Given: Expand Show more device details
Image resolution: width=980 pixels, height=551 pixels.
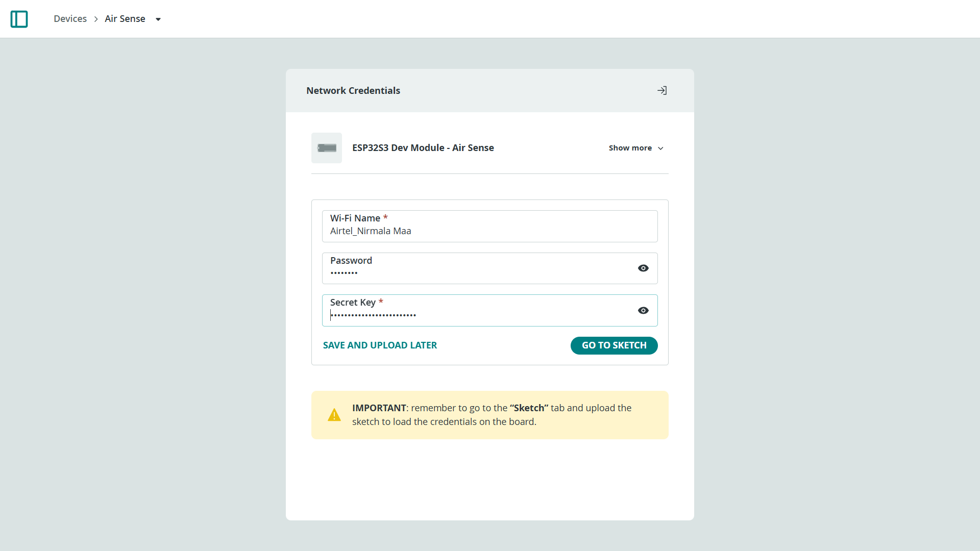Looking at the screenshot, I should click(636, 148).
